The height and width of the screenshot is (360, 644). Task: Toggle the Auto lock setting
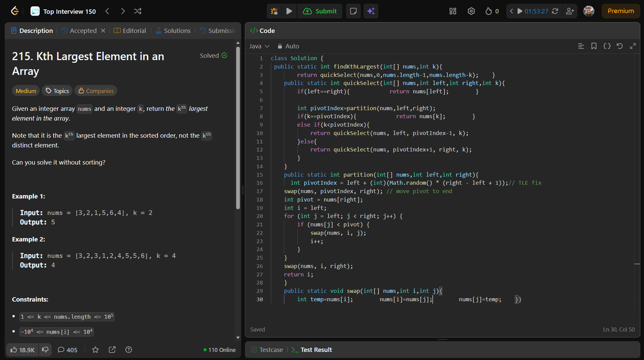click(288, 46)
